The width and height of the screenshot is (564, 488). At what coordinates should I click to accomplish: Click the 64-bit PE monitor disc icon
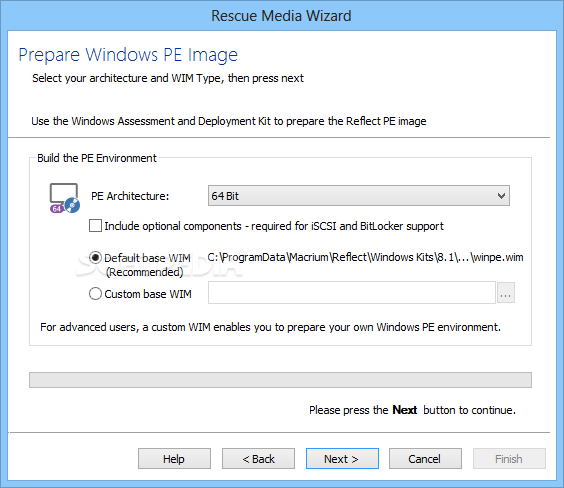point(65,198)
